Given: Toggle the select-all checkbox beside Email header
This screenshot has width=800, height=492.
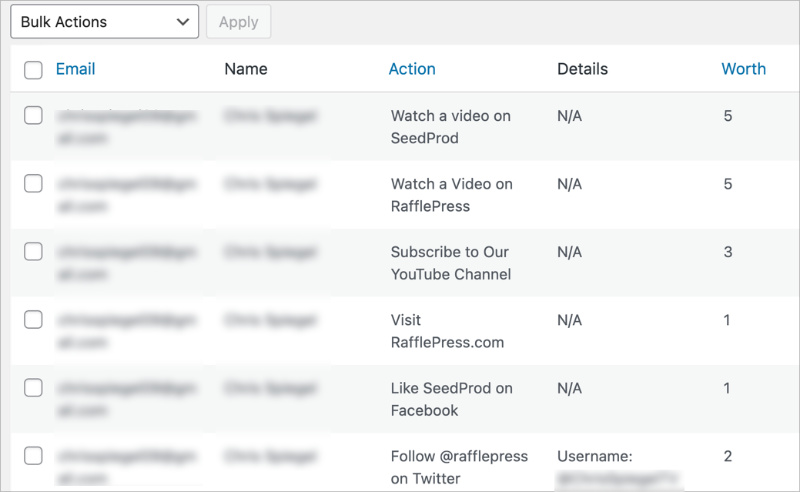Looking at the screenshot, I should click(x=33, y=70).
